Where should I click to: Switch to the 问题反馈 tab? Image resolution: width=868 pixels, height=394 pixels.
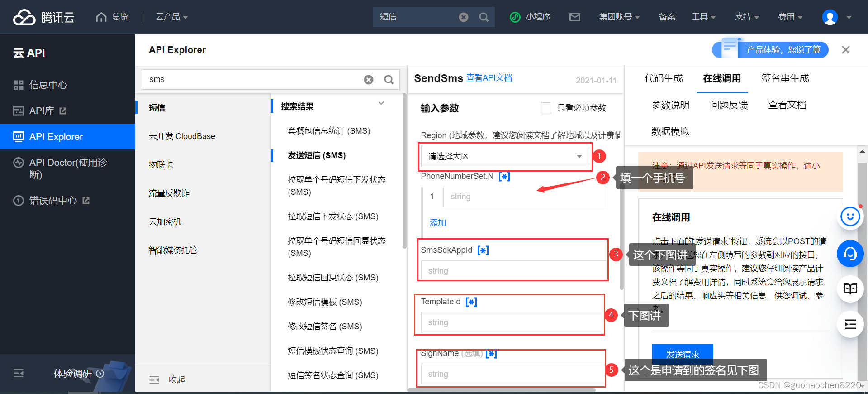pyautogui.click(x=729, y=105)
